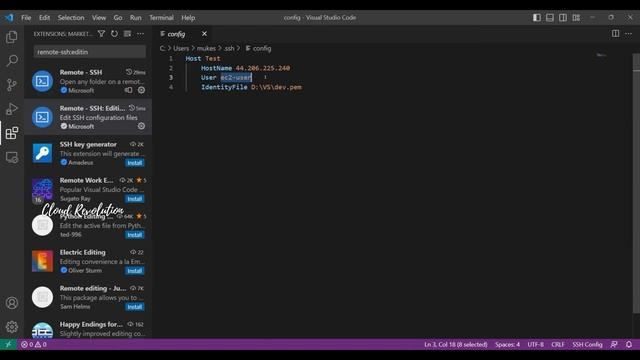Image resolution: width=640 pixels, height=360 pixels.
Task: Close the config editor tab
Action: pyautogui.click(x=204, y=34)
